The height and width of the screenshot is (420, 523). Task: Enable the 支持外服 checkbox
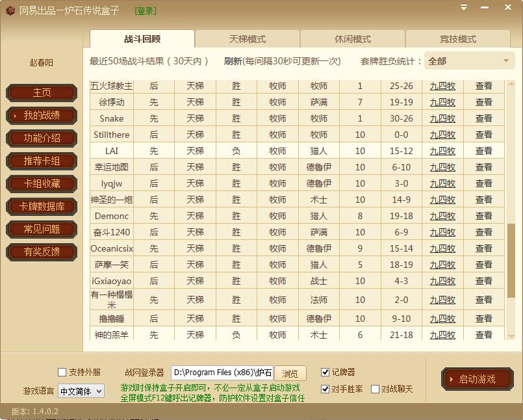tap(62, 372)
